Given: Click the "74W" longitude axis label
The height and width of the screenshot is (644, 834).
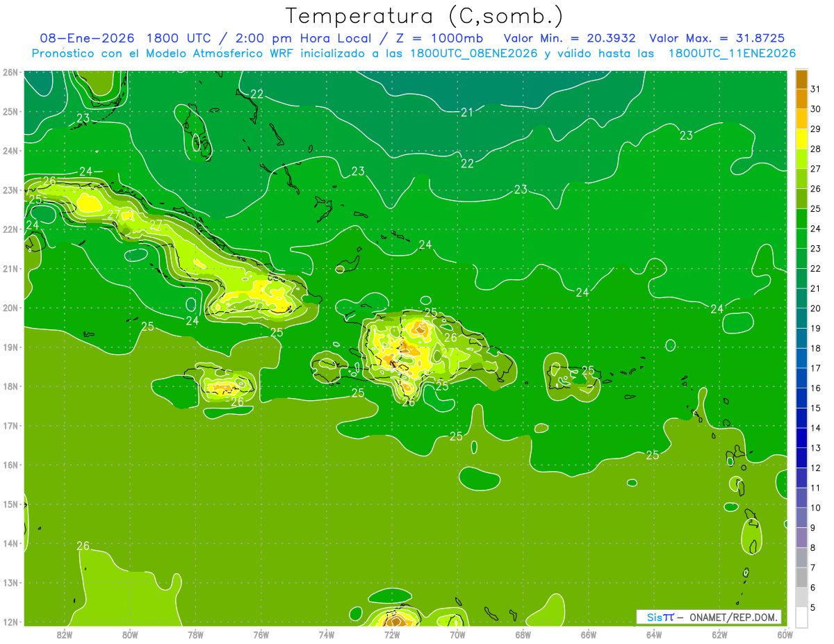Looking at the screenshot, I should [x=326, y=634].
